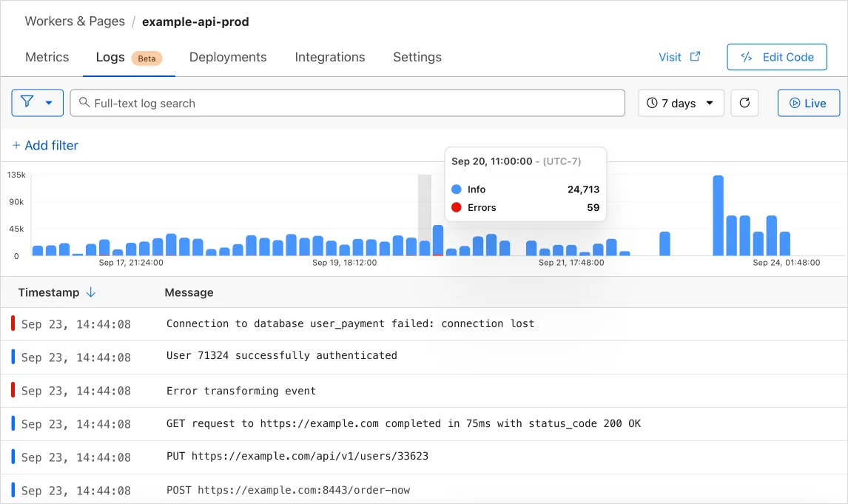Go to the Settings tab
The height and width of the screenshot is (504, 848).
[x=417, y=57]
